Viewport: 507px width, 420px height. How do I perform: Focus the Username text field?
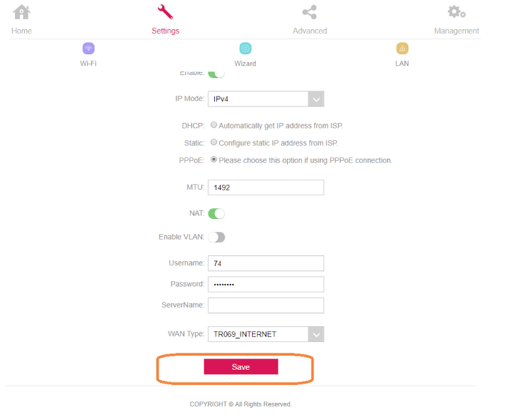click(265, 263)
